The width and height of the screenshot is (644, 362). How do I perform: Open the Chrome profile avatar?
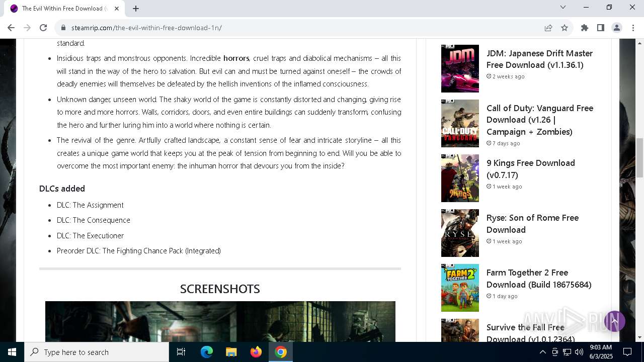[x=617, y=28]
